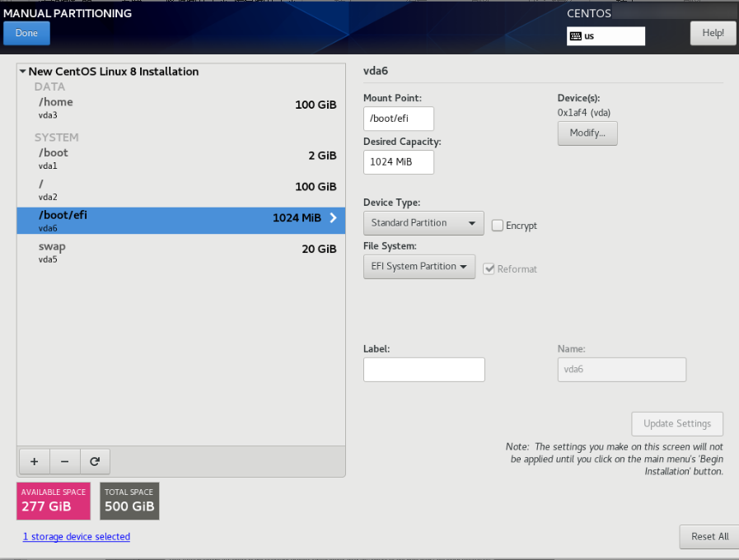
Task: Click the Name field showing vda6
Action: coord(622,370)
